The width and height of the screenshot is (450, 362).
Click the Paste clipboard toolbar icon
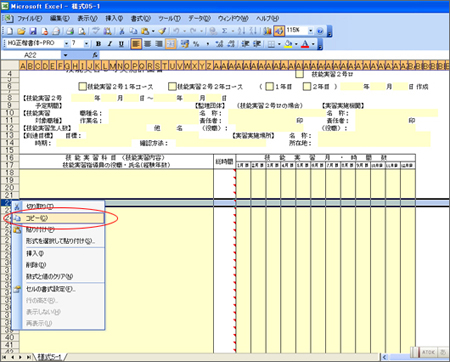145,31
